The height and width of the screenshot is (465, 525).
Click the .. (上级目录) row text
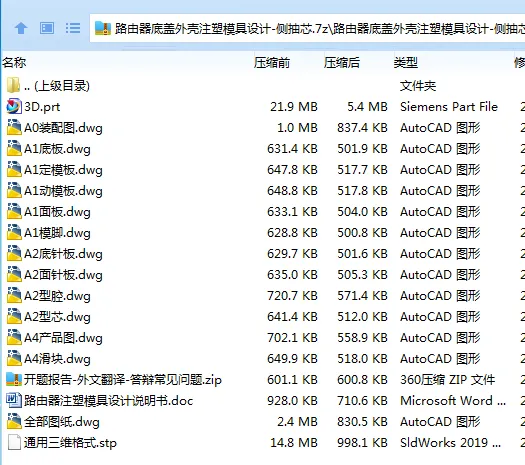[x=57, y=86]
